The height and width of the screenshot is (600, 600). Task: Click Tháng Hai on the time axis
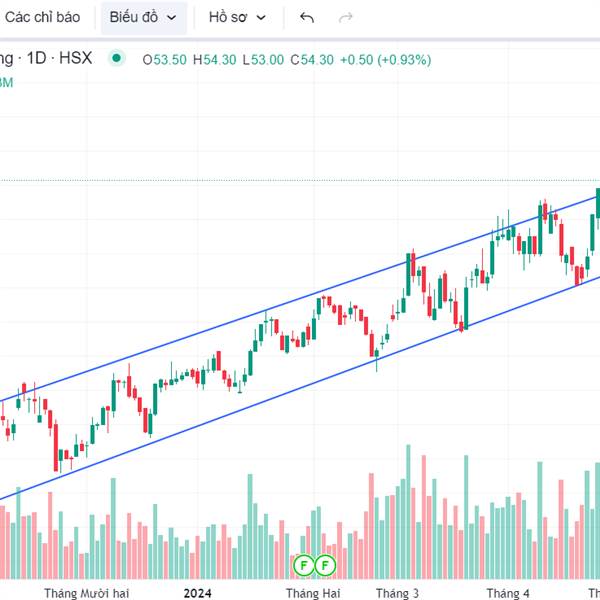pyautogui.click(x=313, y=593)
